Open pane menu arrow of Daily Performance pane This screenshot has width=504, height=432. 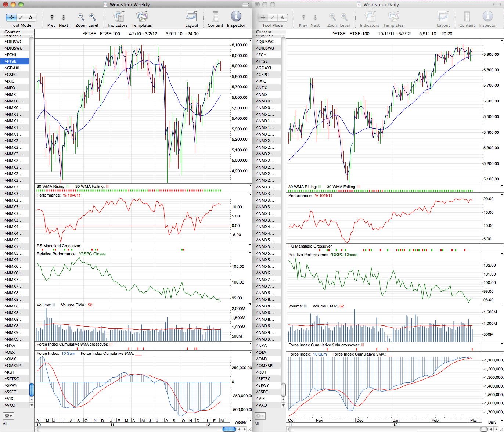(501, 195)
